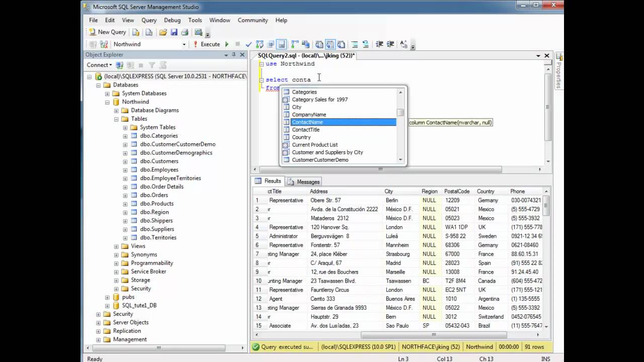The height and width of the screenshot is (362, 644).
Task: Select SQL_tute1_DB database in tree
Action: click(x=139, y=305)
